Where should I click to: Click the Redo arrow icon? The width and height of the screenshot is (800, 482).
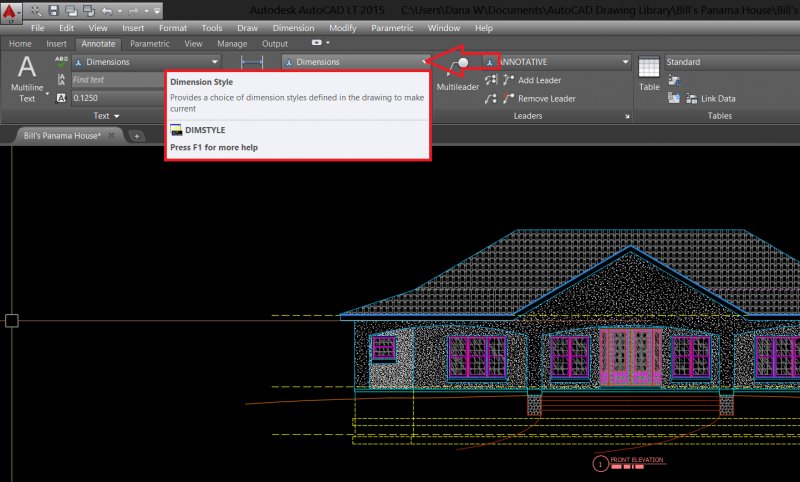133,11
